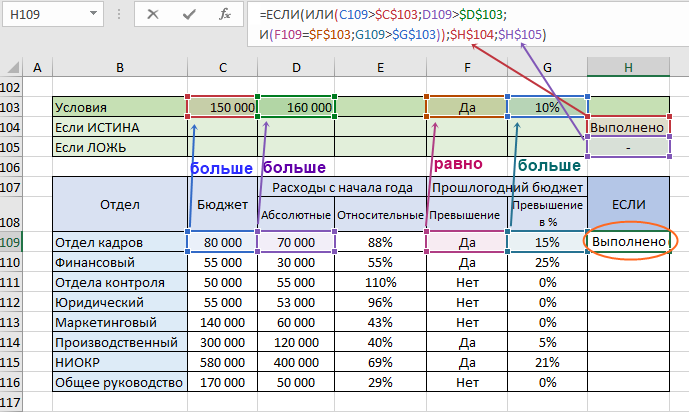This screenshot has height=412, width=689.
Task: Click the 'Отдела контроля' cell
Action: 120,282
